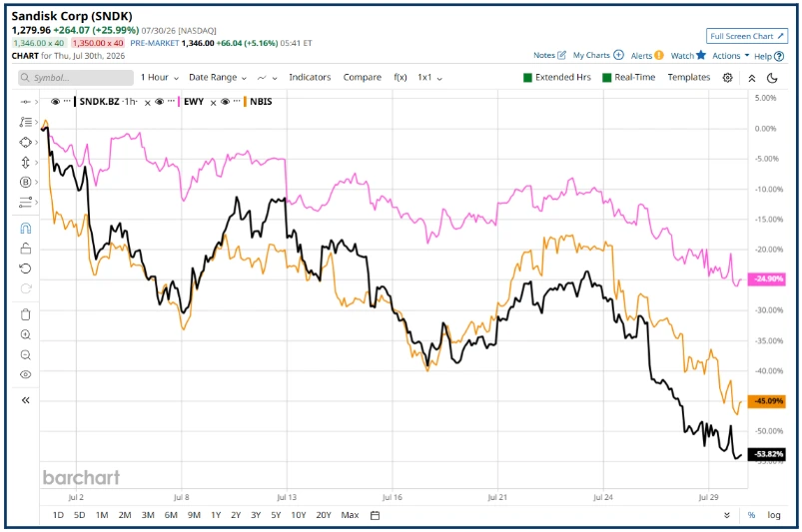This screenshot has height=532, width=802.
Task: Toggle the percent scale button
Action: (751, 515)
